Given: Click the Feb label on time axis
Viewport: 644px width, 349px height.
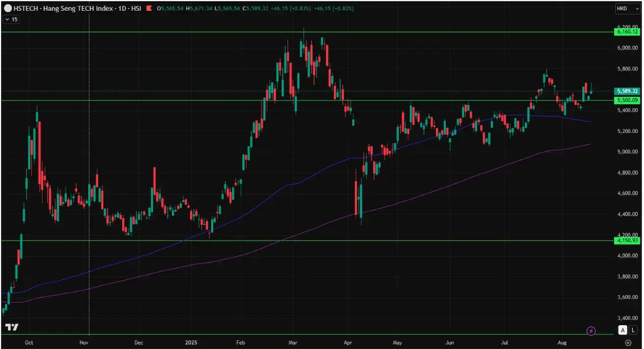Looking at the screenshot, I should (x=241, y=342).
